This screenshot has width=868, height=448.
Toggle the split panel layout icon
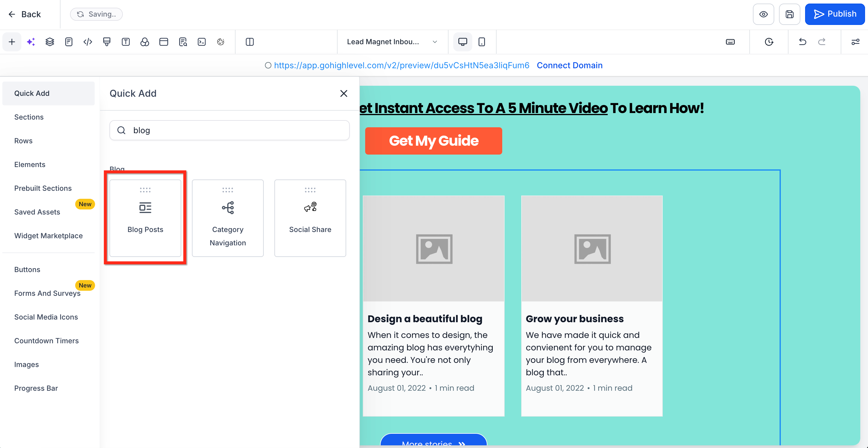point(250,42)
